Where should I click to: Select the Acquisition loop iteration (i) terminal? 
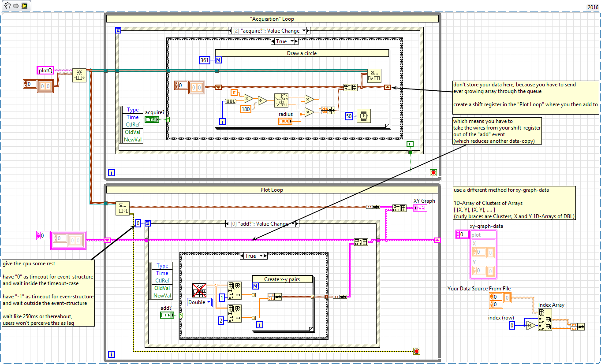(112, 173)
